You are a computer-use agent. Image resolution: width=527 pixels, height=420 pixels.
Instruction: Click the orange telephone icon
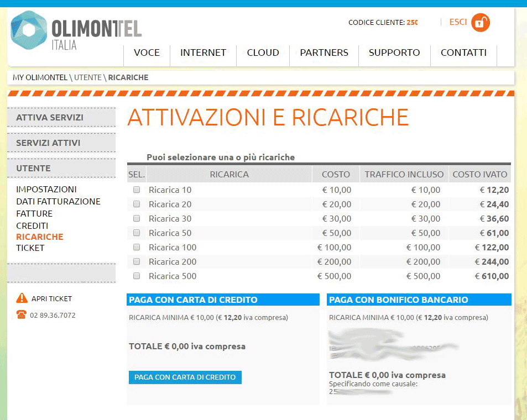point(22,315)
